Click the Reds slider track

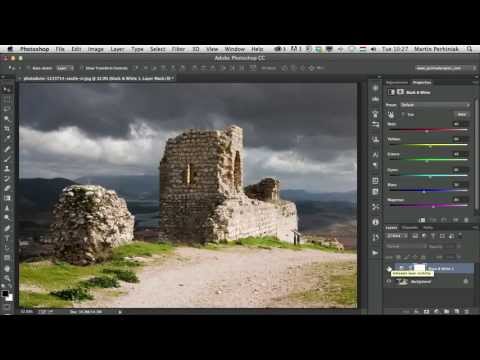(429, 130)
